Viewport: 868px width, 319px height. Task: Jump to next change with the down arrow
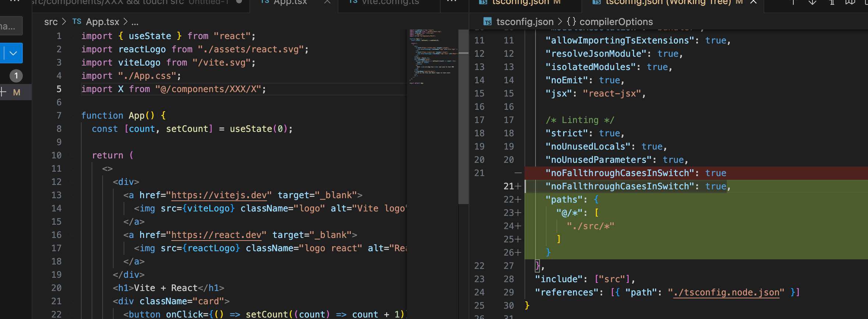point(812,2)
